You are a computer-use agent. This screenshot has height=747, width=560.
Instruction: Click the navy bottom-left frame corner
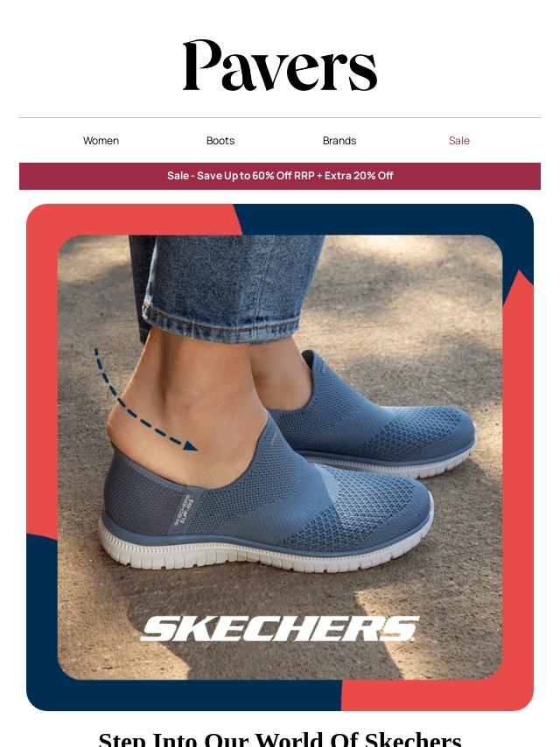[x=42, y=619]
